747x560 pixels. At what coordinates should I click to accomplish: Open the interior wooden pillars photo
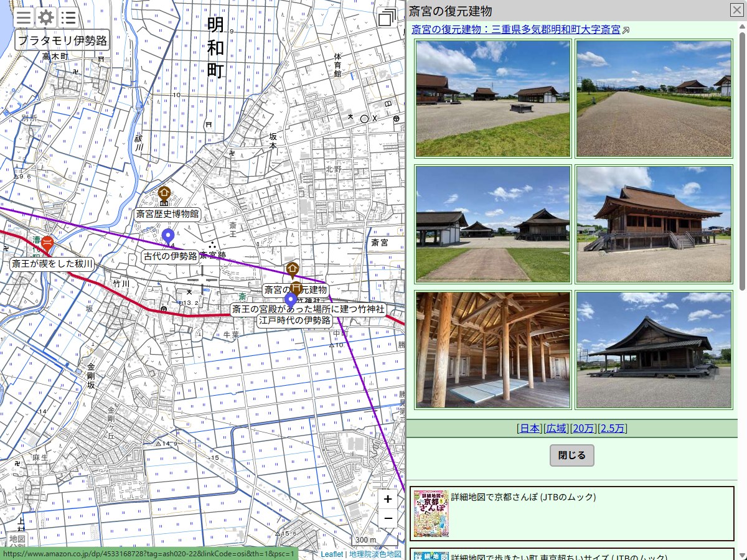[x=493, y=350]
